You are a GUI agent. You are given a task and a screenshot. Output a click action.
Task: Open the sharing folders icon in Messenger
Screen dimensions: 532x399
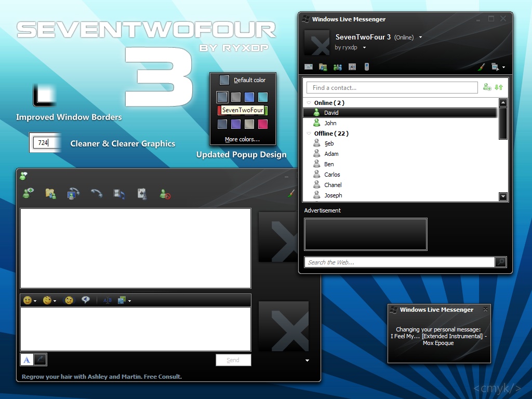[323, 67]
